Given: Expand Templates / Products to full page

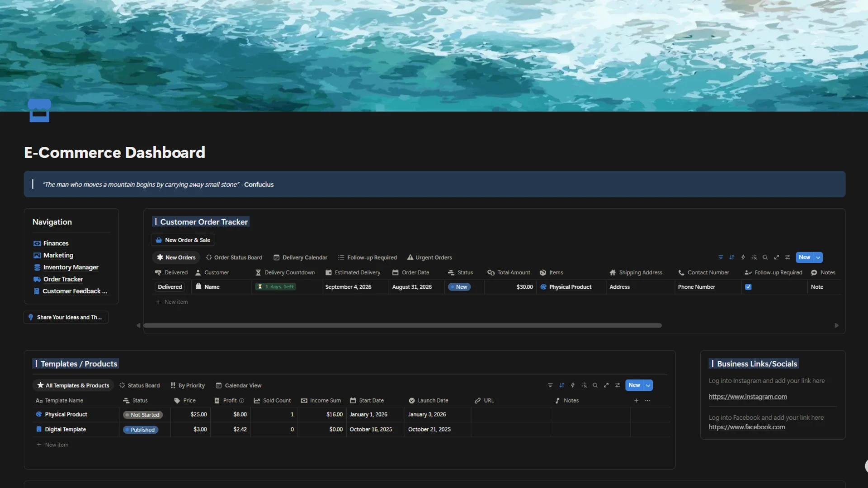Looking at the screenshot, I should pos(606,385).
